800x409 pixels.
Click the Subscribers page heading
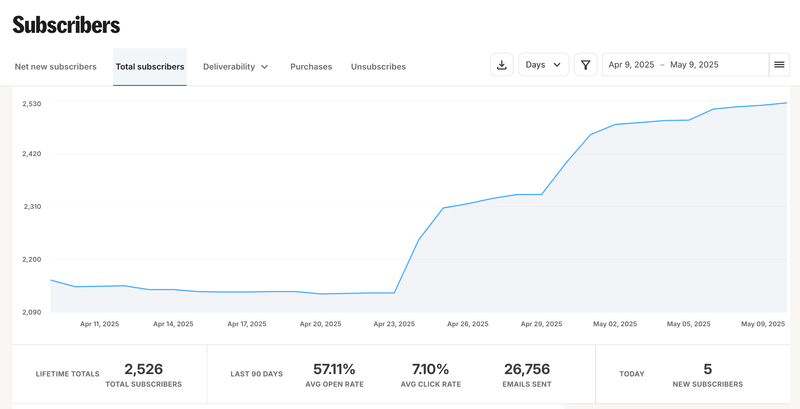coord(66,24)
